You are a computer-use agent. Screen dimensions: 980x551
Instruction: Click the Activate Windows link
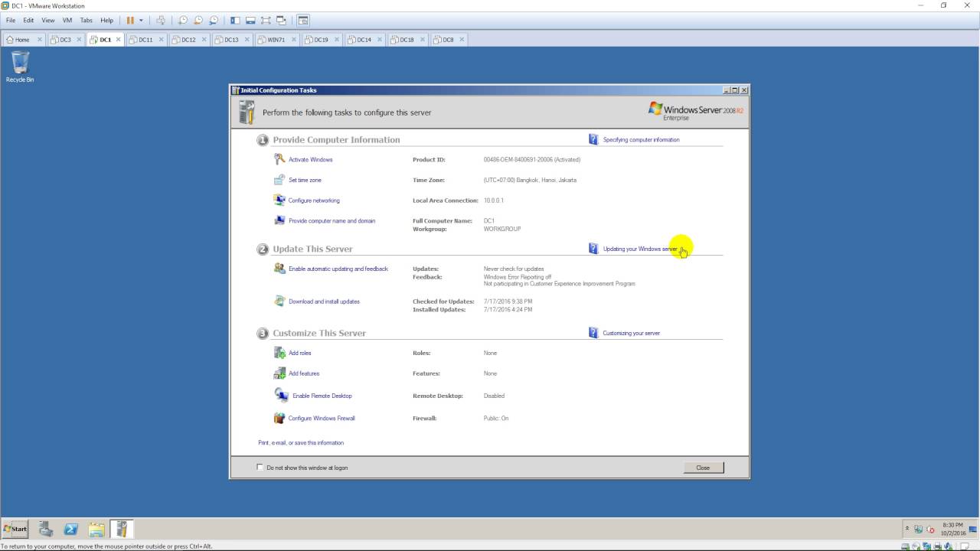(x=310, y=160)
